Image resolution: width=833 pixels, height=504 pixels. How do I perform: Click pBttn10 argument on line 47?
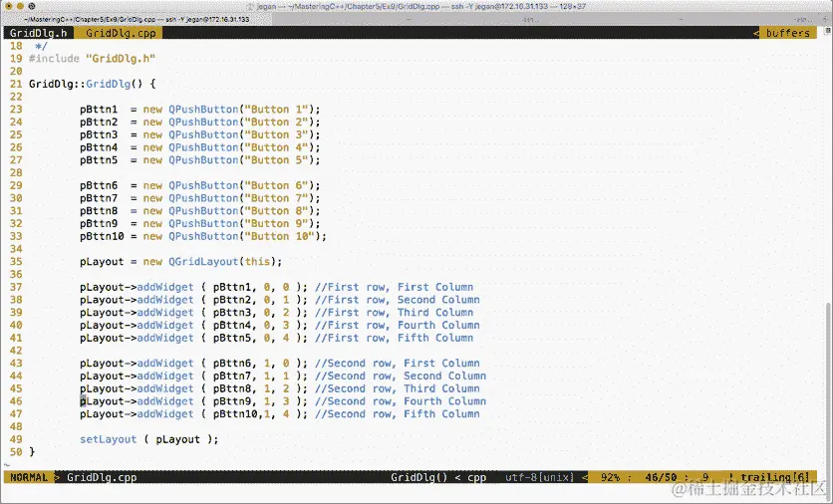pos(235,414)
